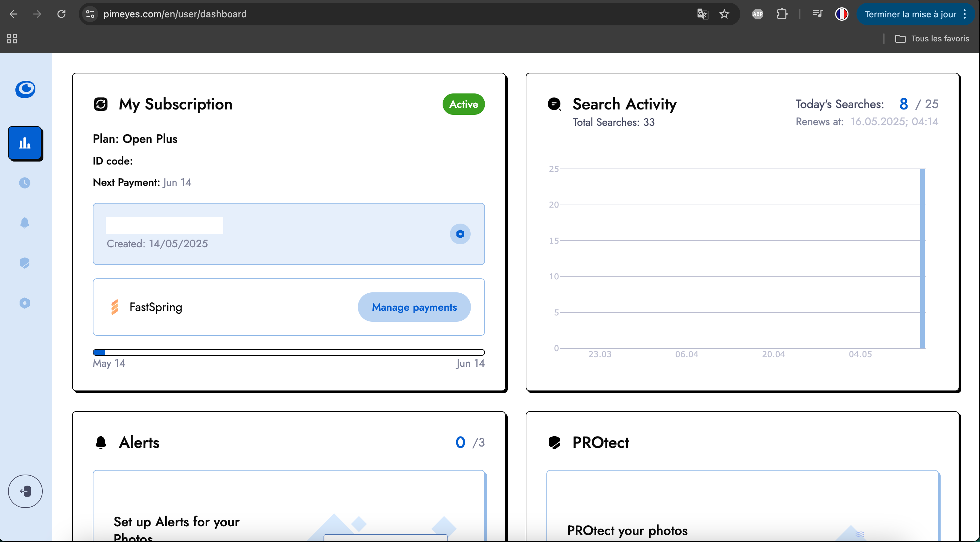Image resolution: width=980 pixels, height=542 pixels.
Task: Click the logout icon in sidebar
Action: point(25,491)
